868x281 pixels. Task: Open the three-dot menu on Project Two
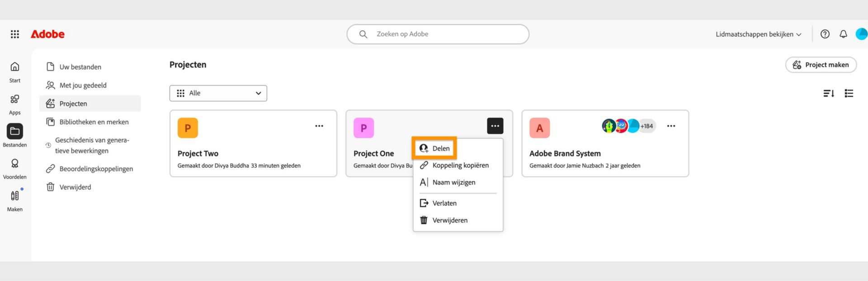tap(319, 126)
